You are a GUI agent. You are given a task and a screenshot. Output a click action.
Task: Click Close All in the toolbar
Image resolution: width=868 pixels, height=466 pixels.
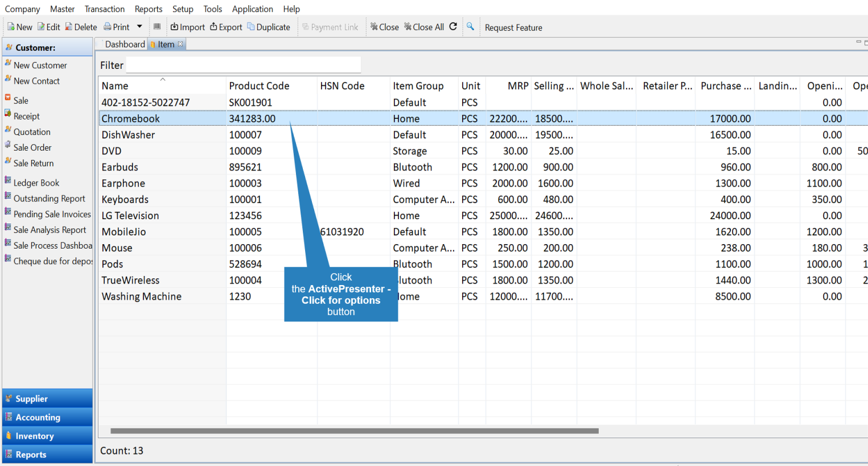[x=424, y=27]
